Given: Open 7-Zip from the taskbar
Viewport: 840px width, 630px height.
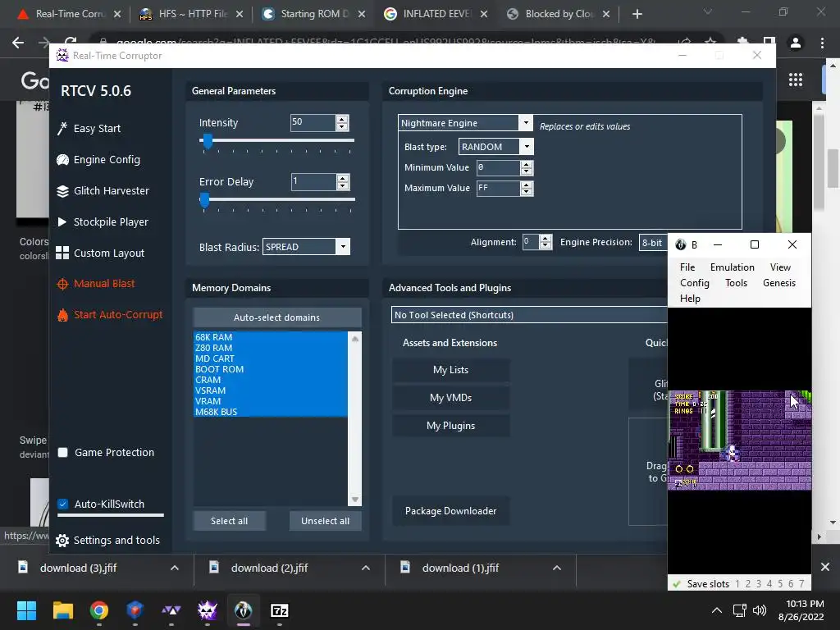Looking at the screenshot, I should pos(280,610).
